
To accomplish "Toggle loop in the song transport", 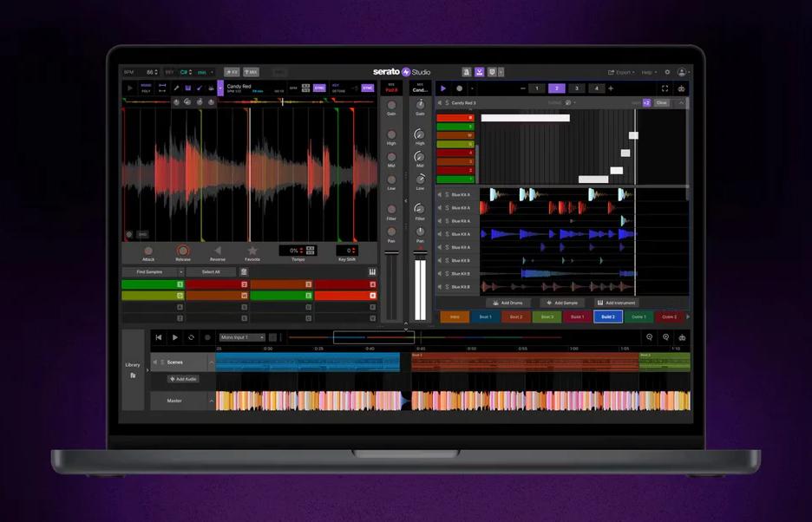I will tap(191, 337).
